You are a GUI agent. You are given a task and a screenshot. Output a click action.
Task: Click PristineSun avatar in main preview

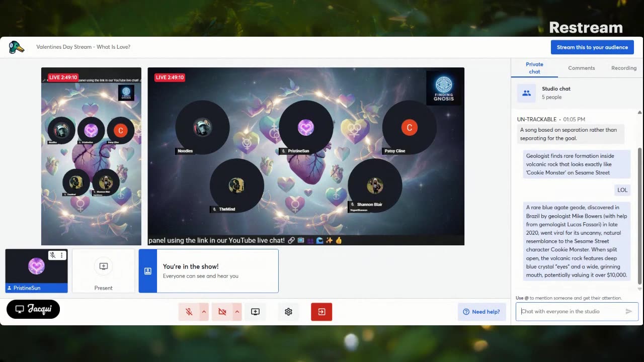(x=306, y=128)
